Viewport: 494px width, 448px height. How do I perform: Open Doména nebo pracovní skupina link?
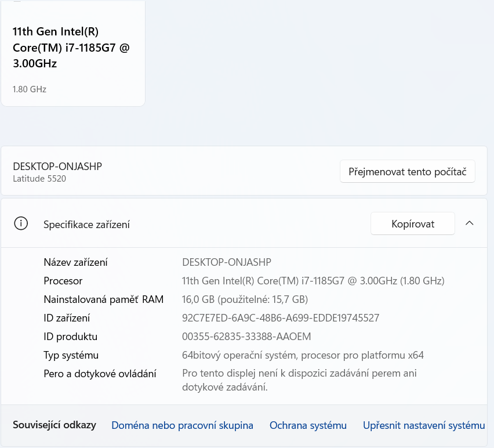[x=181, y=425]
